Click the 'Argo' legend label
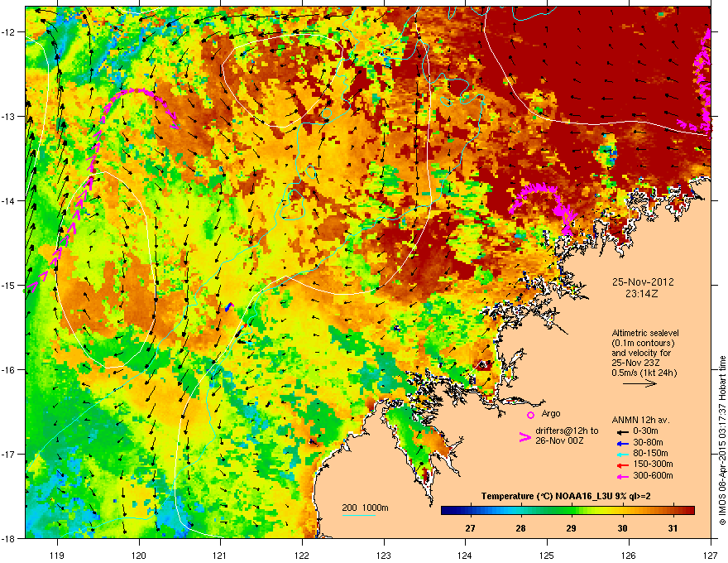This screenshot has height=563, width=728. tap(551, 413)
